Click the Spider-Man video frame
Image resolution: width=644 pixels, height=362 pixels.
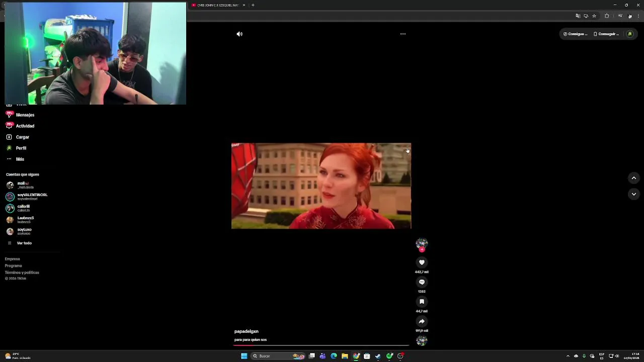(x=321, y=186)
